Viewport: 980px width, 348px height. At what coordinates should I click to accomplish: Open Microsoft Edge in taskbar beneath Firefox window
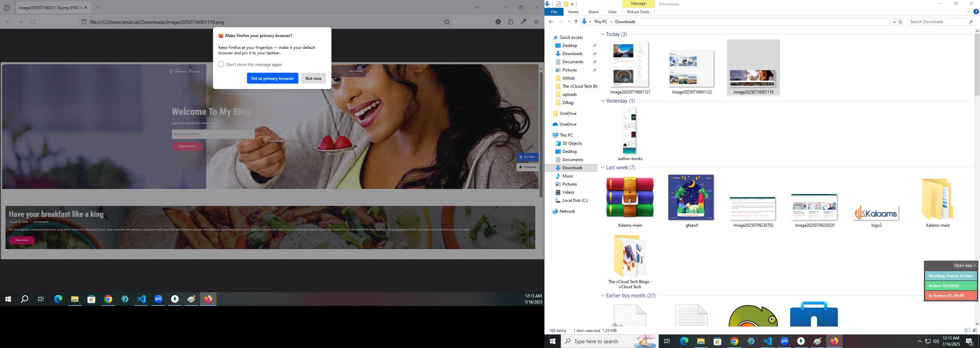pyautogui.click(x=58, y=299)
